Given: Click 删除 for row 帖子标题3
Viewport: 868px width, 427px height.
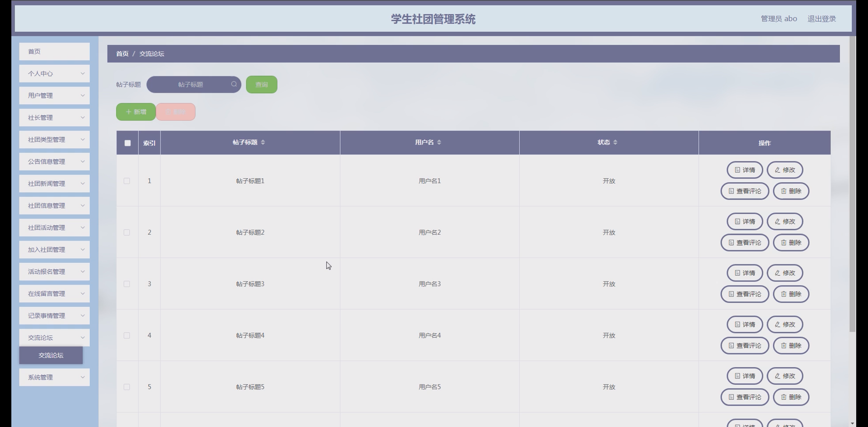Looking at the screenshot, I should [791, 294].
